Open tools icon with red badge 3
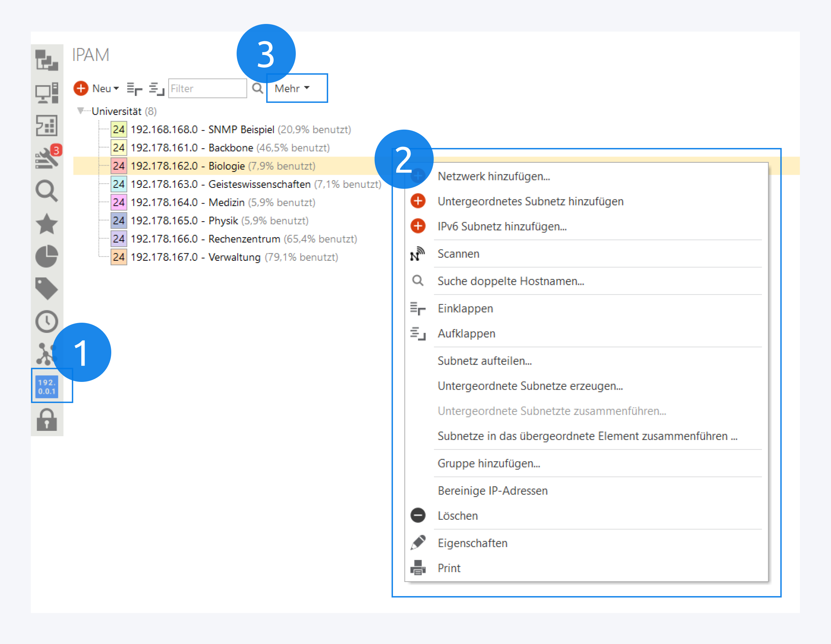 [x=47, y=158]
